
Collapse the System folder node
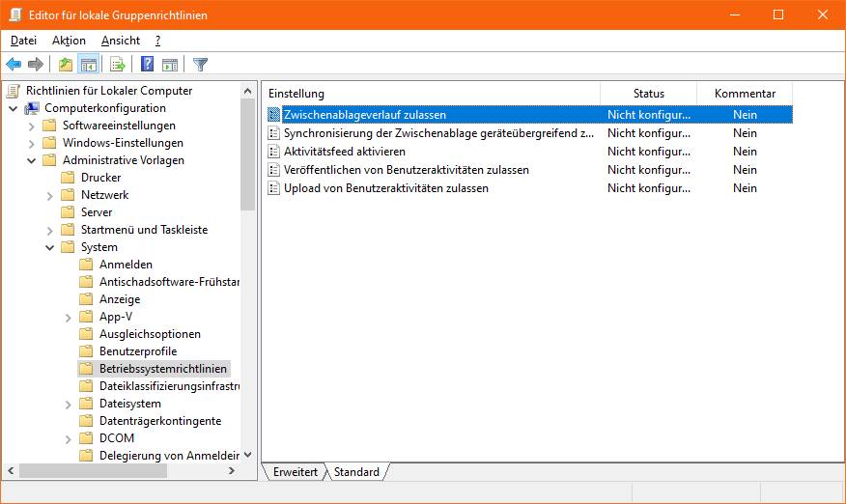pos(50,247)
